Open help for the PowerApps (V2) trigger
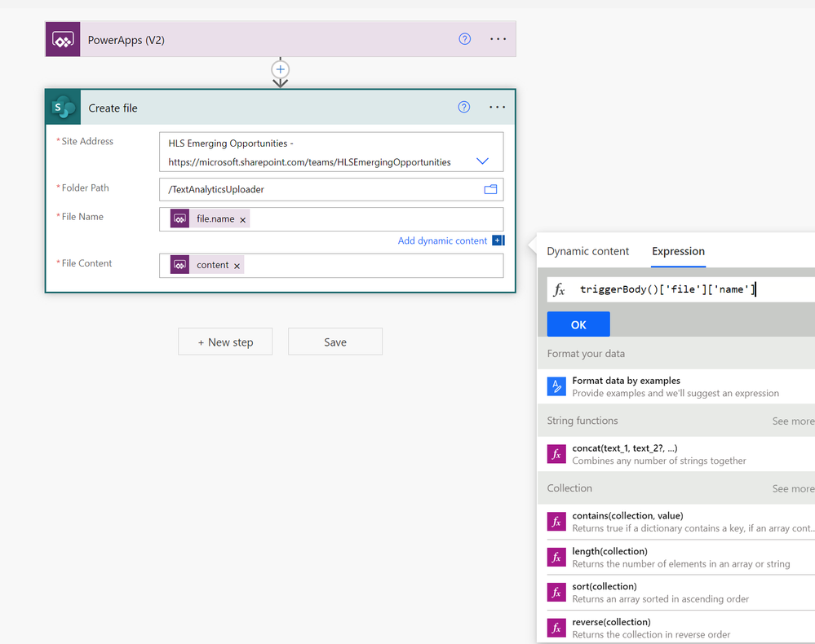Image resolution: width=815 pixels, height=644 pixels. [x=465, y=39]
